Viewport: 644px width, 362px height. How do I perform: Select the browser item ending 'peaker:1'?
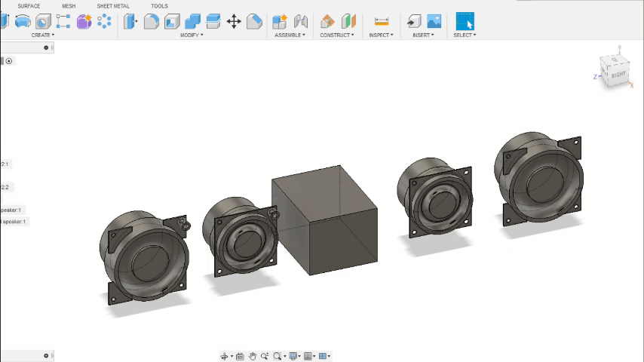click(x=11, y=210)
